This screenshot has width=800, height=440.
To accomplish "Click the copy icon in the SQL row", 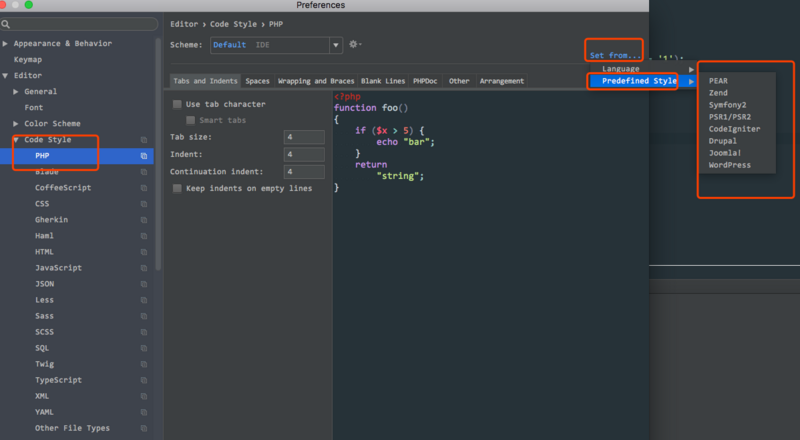I will pos(144,348).
